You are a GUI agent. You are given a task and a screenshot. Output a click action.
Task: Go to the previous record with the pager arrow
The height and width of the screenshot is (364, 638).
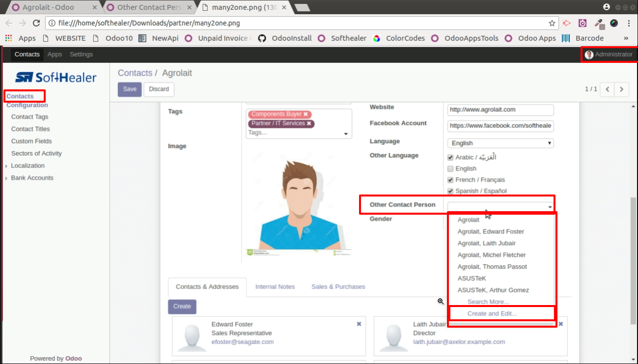coord(608,89)
